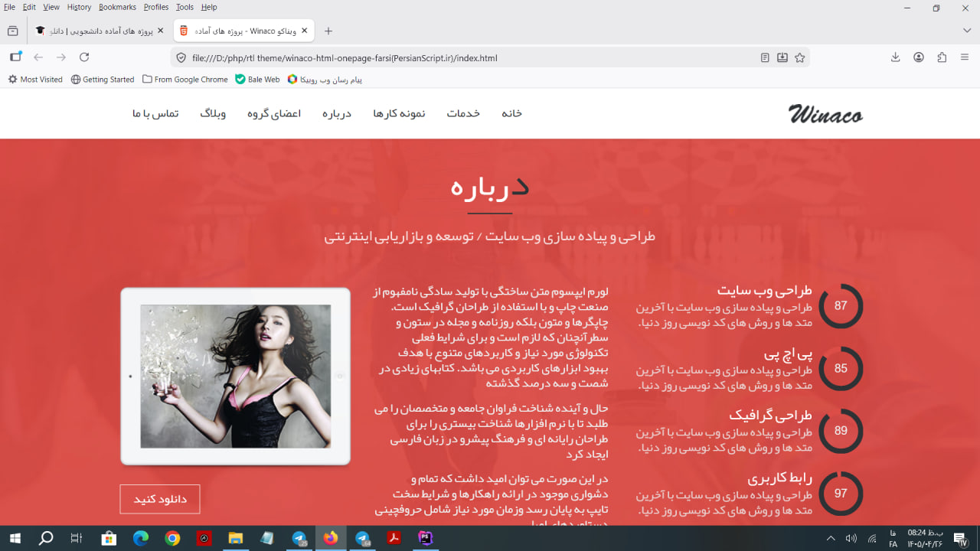
Task: Click the 89 percent progress circle
Action: [841, 431]
